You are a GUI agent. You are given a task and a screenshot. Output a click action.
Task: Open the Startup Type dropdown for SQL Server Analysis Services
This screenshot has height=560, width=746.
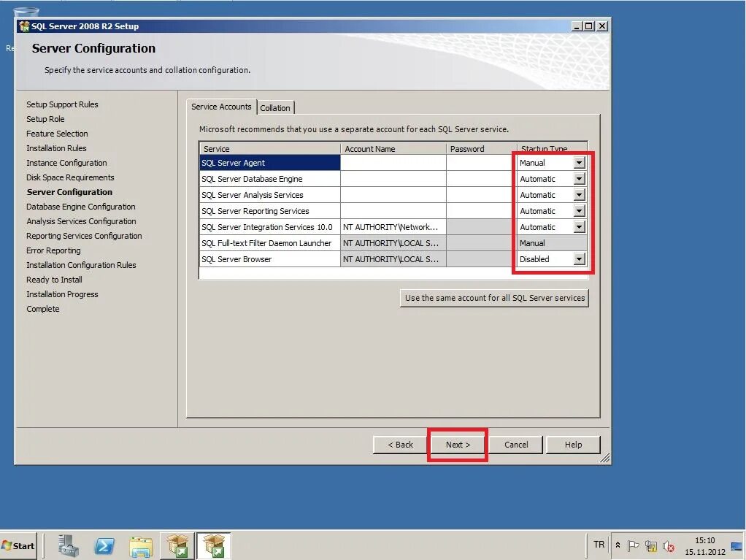[579, 195]
